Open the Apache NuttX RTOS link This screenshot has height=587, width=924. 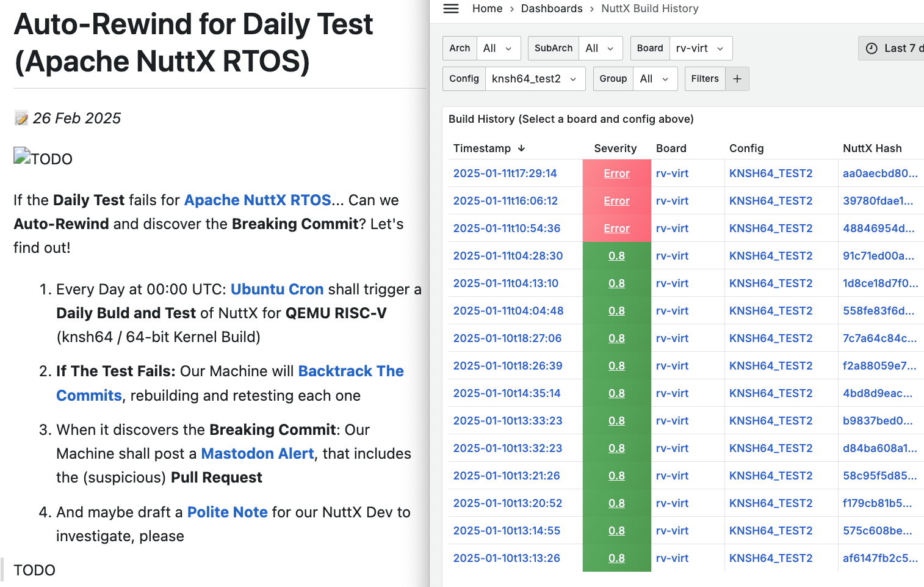258,200
